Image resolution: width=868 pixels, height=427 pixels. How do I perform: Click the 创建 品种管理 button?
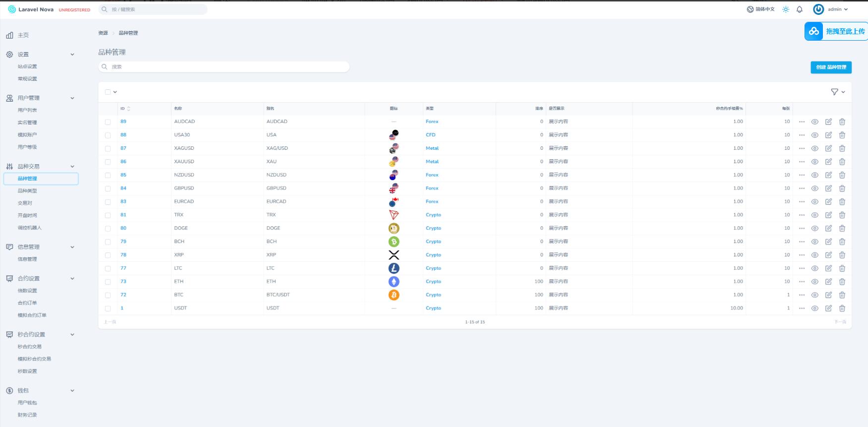[x=831, y=67]
